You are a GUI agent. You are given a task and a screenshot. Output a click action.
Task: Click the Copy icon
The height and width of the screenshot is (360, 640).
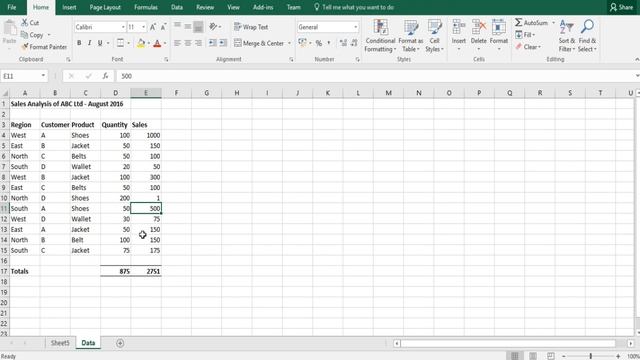coord(24,35)
